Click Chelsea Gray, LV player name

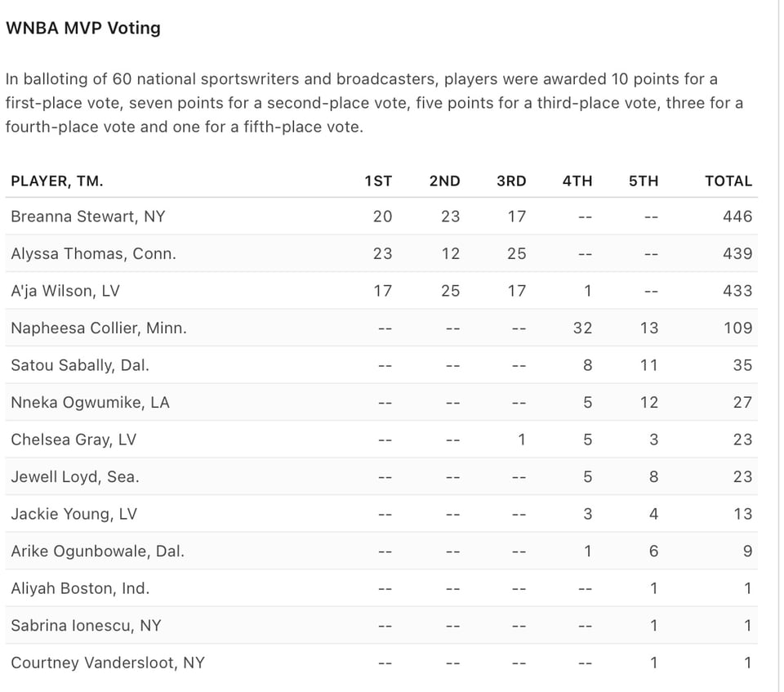pyautogui.click(x=73, y=440)
